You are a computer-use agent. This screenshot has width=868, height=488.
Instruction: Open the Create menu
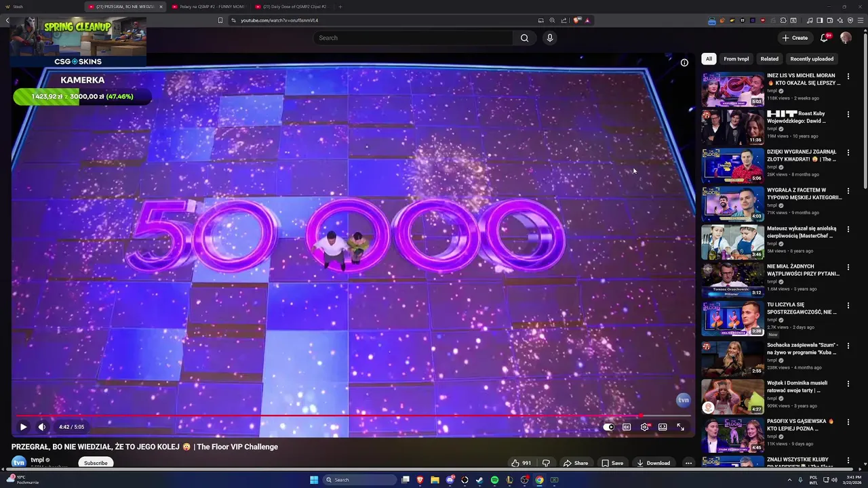point(795,38)
